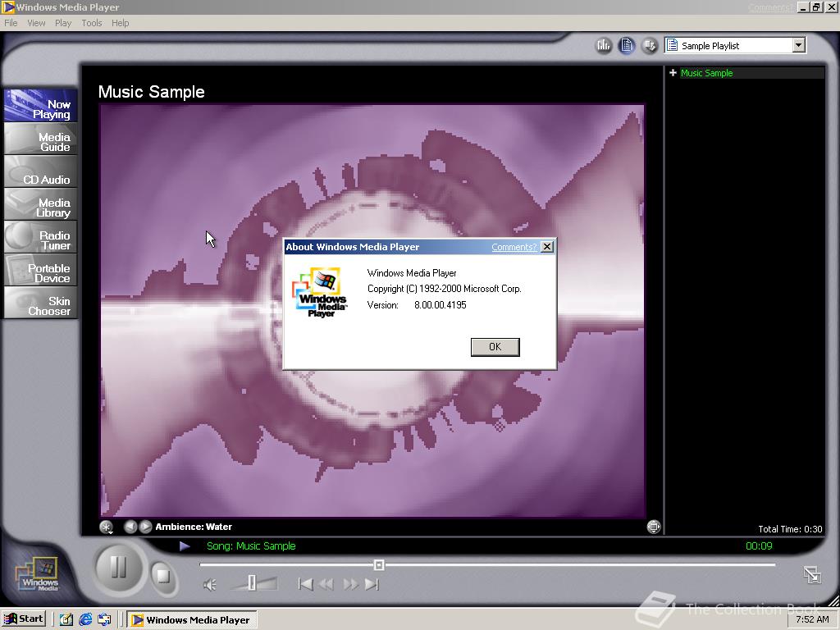
Task: Select Windows Media Player taskbar button
Action: point(192,620)
